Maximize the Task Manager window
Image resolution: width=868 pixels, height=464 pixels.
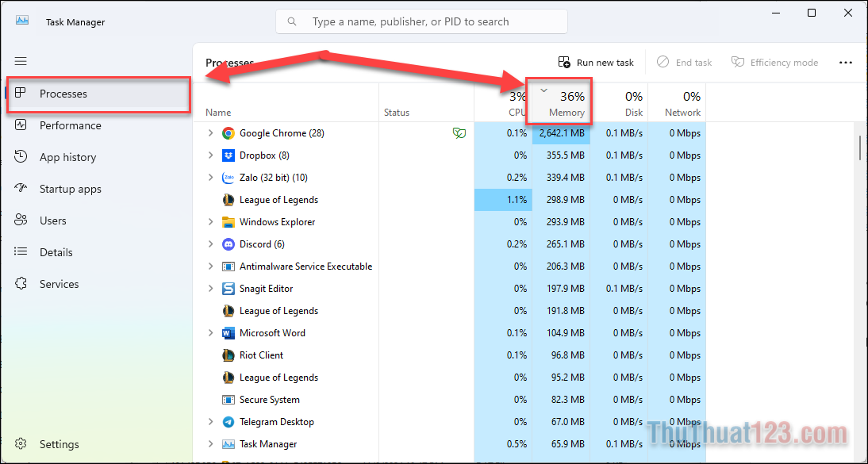[811, 13]
